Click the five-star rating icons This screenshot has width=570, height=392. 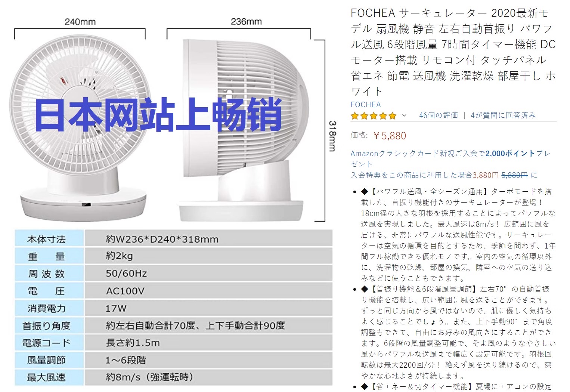point(373,116)
